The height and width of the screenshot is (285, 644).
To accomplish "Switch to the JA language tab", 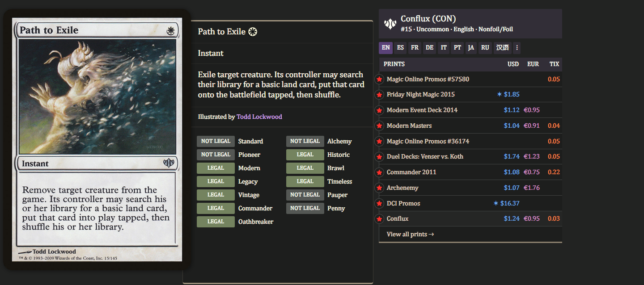I will pyautogui.click(x=471, y=48).
